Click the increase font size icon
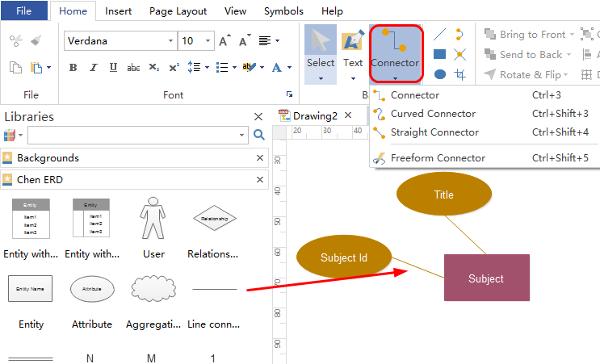 pyautogui.click(x=224, y=40)
